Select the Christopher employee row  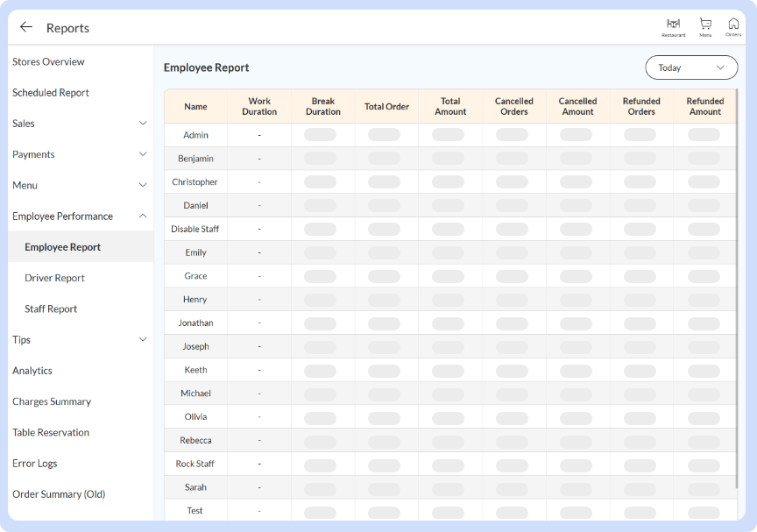pos(195,182)
